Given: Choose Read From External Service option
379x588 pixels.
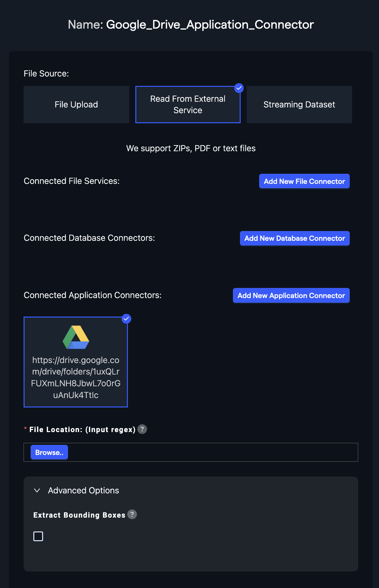Looking at the screenshot, I should (188, 104).
